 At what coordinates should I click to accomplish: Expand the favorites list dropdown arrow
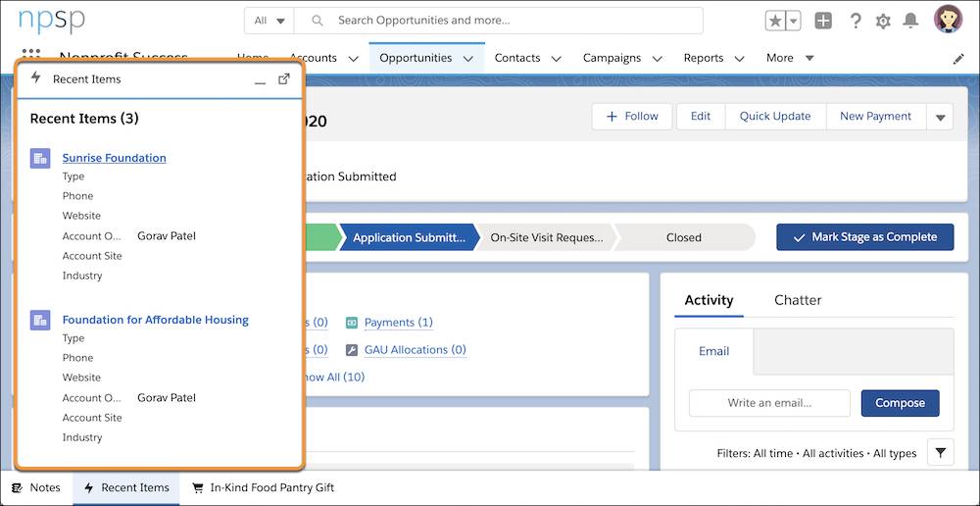pos(793,21)
